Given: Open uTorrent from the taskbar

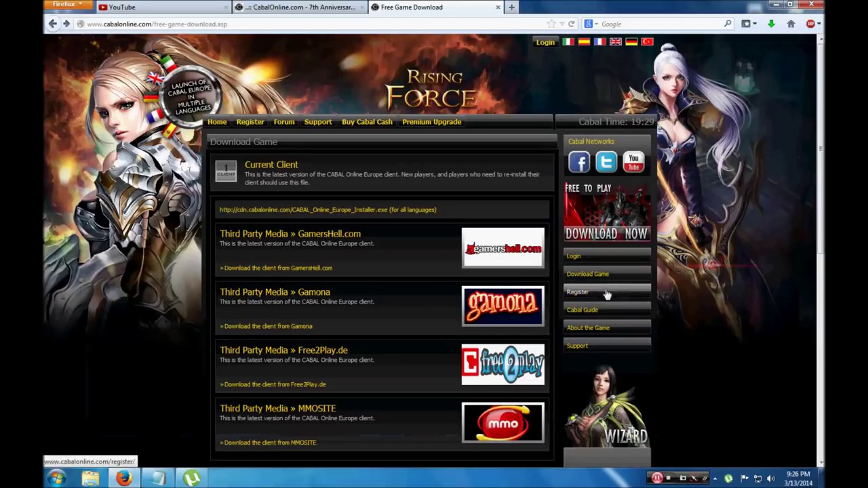Looking at the screenshot, I should pos(192,479).
